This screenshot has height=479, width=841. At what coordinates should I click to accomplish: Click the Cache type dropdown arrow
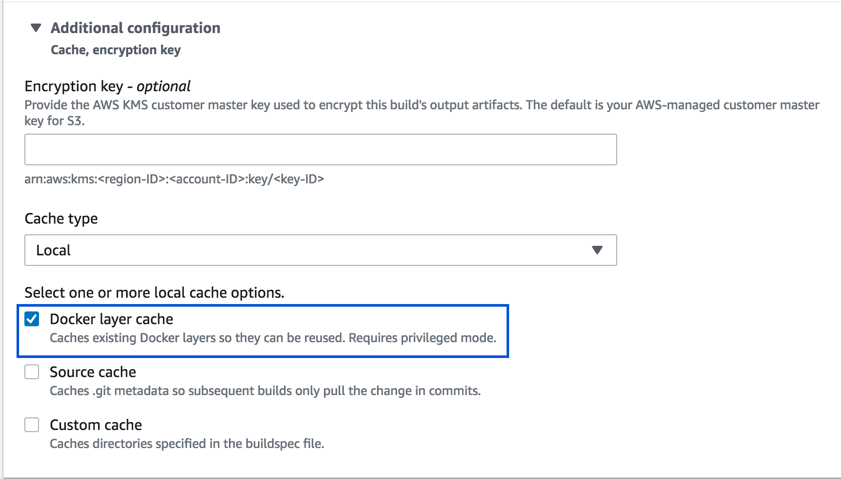click(x=597, y=250)
